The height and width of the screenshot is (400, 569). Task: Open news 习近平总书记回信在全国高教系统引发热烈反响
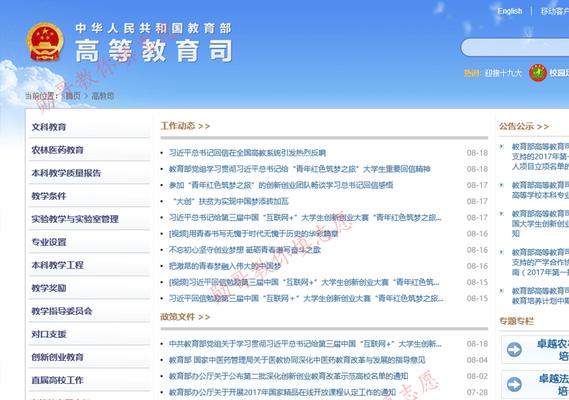[247, 153]
